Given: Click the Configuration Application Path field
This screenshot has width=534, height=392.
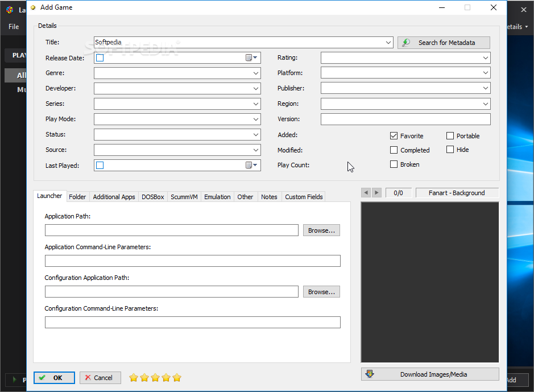Looking at the screenshot, I should [x=172, y=291].
